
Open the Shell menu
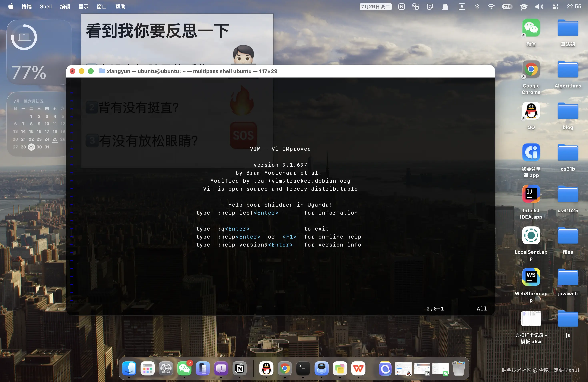tap(46, 7)
